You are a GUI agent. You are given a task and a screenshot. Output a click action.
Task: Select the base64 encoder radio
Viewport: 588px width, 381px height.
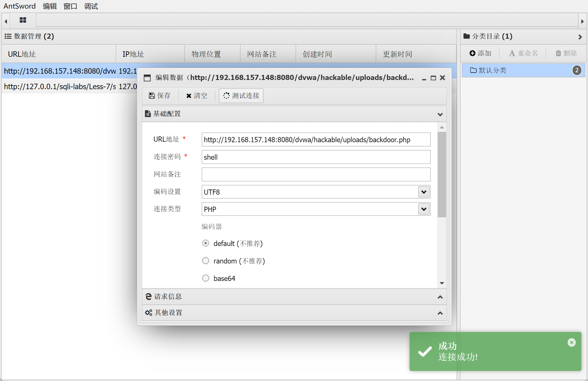[x=206, y=278]
